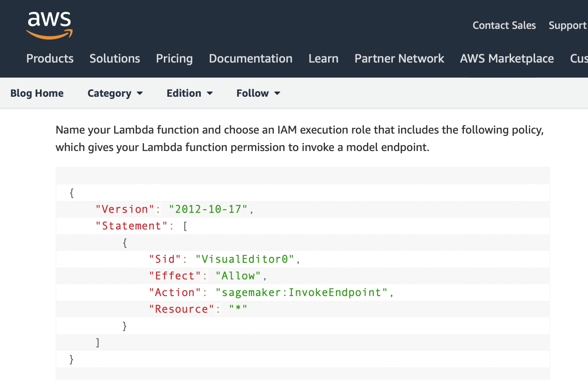
Task: Click the "VisualEditor0" value
Action: tap(245, 259)
